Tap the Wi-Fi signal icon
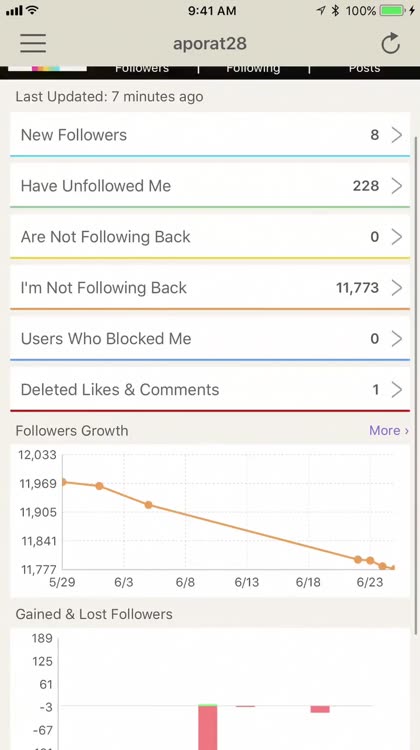The width and height of the screenshot is (420, 750). [x=32, y=10]
